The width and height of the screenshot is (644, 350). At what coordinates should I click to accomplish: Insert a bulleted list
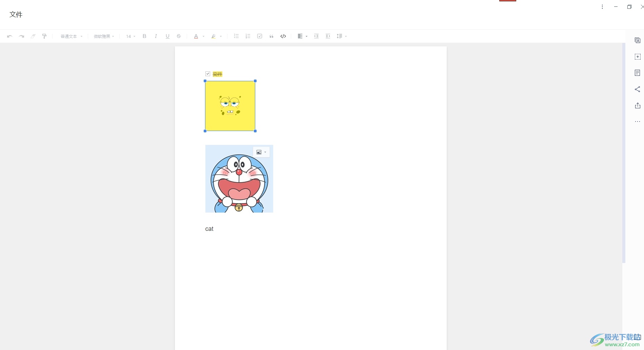(237, 36)
